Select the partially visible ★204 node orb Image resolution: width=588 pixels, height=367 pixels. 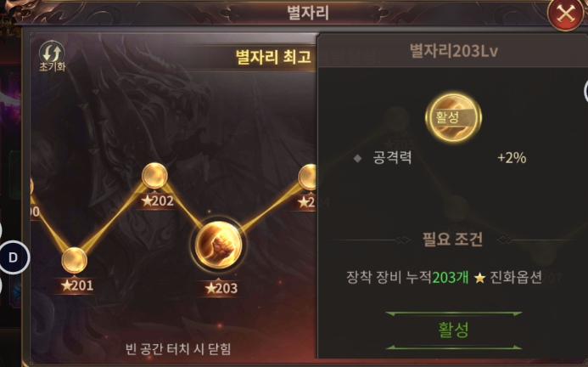pos(307,178)
